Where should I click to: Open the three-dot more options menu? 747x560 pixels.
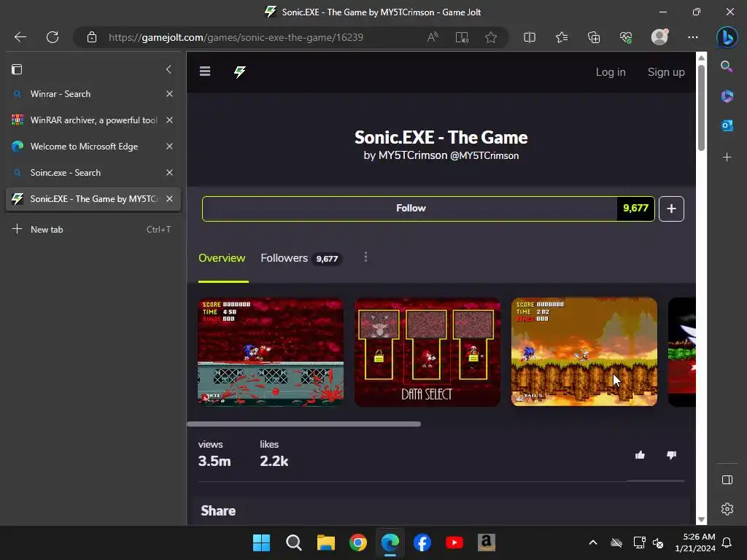pyautogui.click(x=365, y=257)
